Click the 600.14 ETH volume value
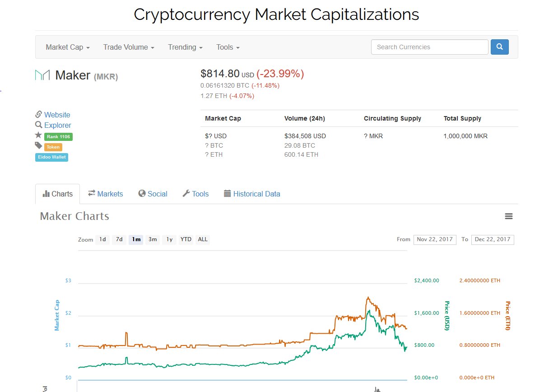 301,154
